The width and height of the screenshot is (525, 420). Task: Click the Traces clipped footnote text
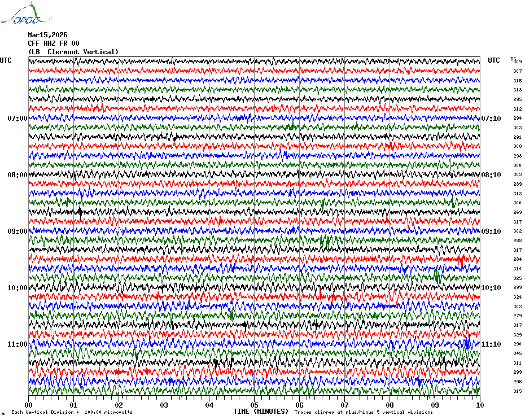(364, 412)
